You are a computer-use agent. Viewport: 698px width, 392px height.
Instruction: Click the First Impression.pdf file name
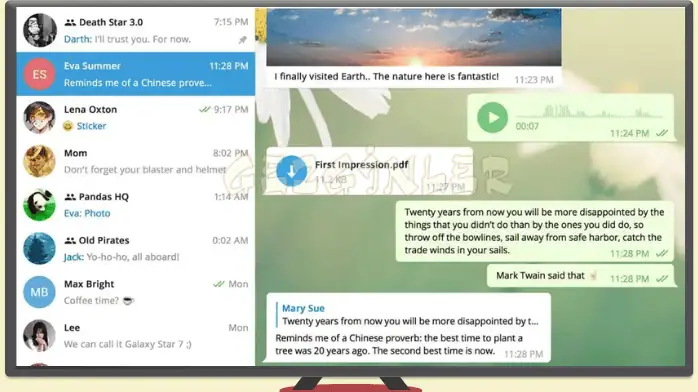coord(361,165)
